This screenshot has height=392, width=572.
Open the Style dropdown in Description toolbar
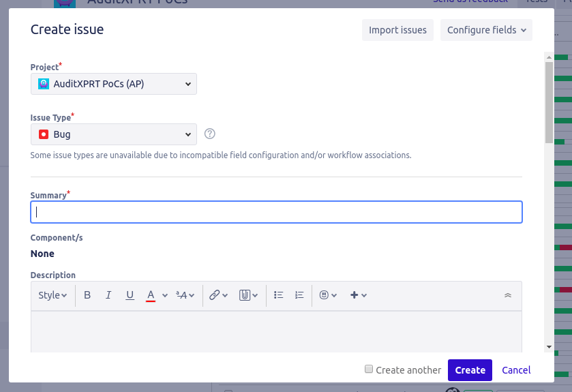click(x=52, y=295)
